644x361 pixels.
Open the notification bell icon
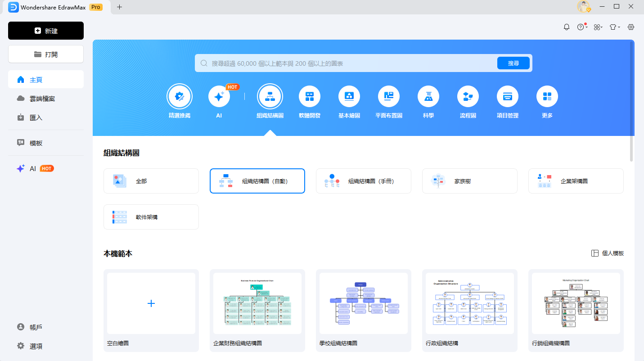[567, 27]
